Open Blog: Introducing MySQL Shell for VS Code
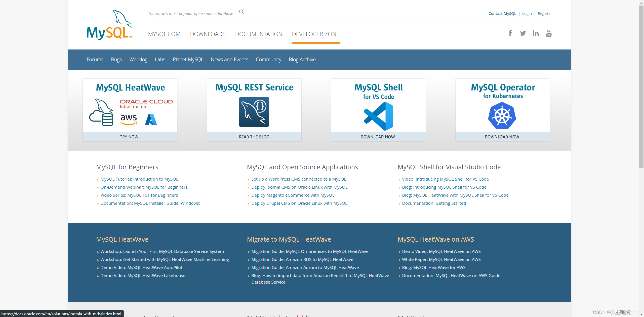This screenshot has width=644, height=317. tap(444, 187)
